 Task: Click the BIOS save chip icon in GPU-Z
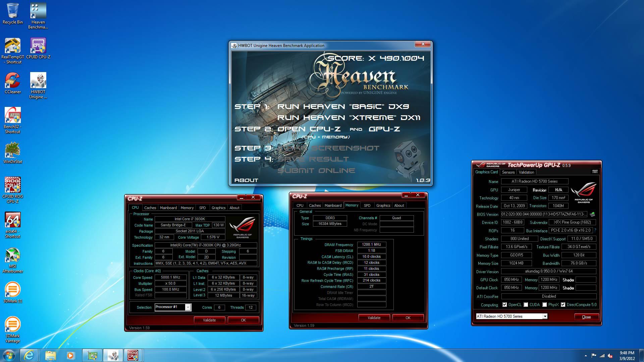point(592,214)
